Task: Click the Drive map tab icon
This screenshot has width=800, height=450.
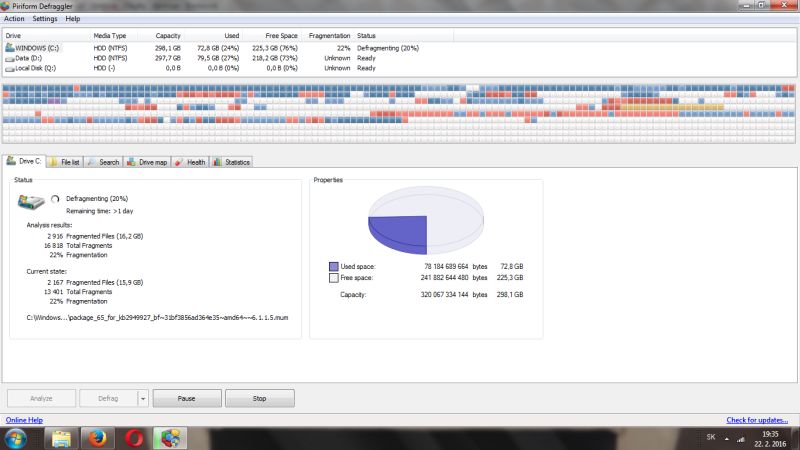Action: click(x=131, y=162)
